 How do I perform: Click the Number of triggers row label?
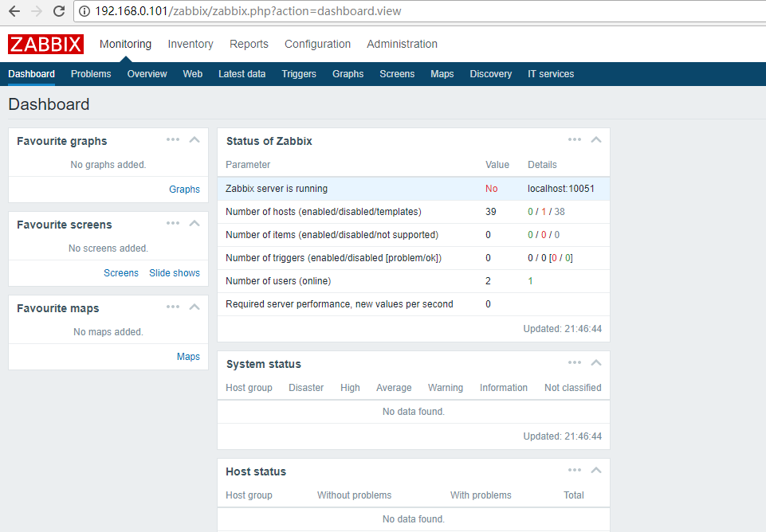click(334, 258)
